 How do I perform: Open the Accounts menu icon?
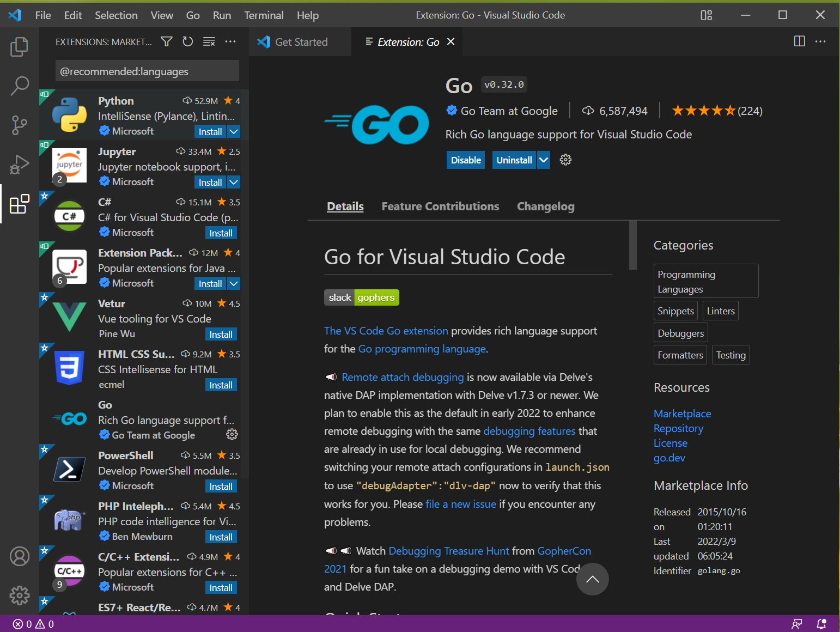click(20, 556)
